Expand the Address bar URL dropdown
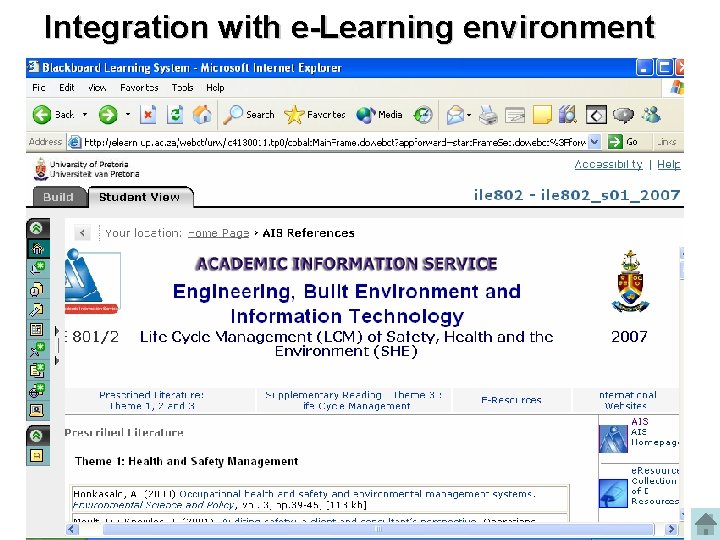This screenshot has height=540, width=720. pyautogui.click(x=594, y=142)
